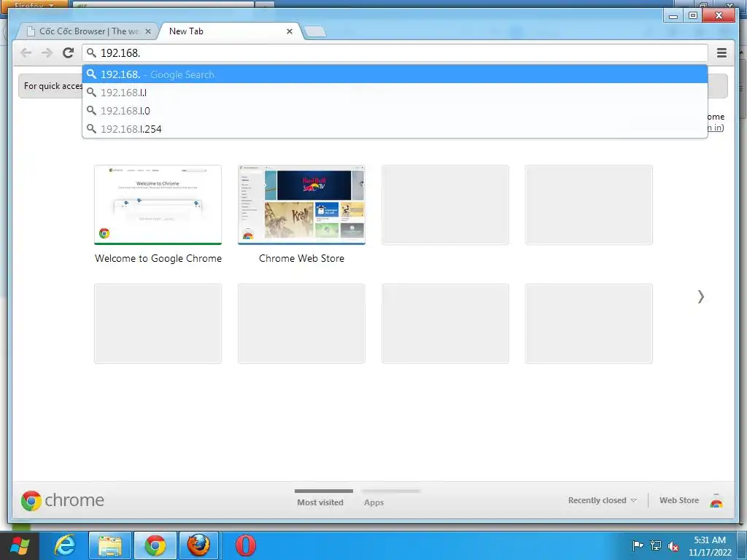Choose the 192.168.l.l suggestion
The height and width of the screenshot is (560, 747).
pos(395,93)
